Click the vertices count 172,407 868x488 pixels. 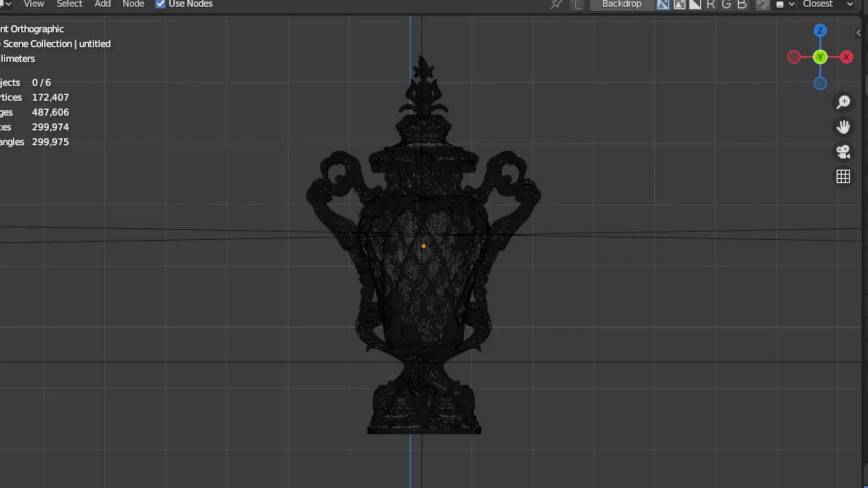pos(50,98)
